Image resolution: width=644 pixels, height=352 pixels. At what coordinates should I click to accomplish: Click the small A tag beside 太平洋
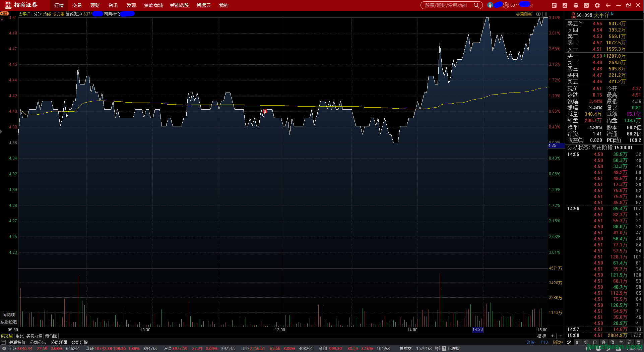(x=612, y=14)
